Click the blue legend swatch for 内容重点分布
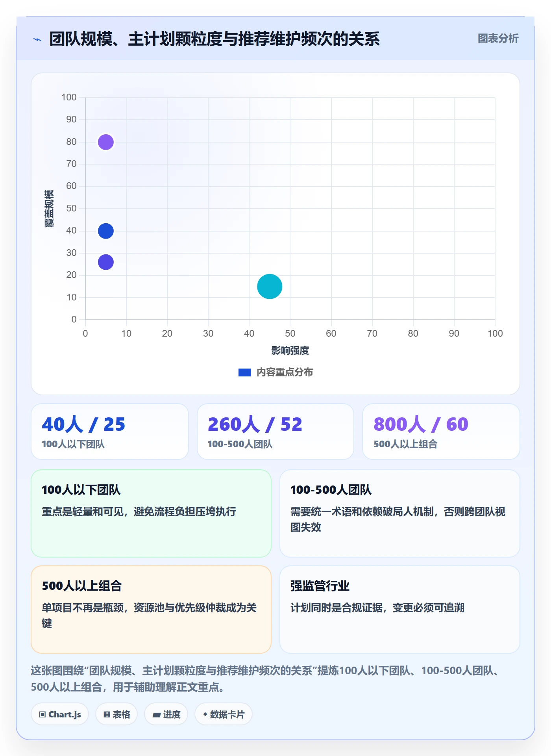This screenshot has width=551, height=756. [x=244, y=372]
